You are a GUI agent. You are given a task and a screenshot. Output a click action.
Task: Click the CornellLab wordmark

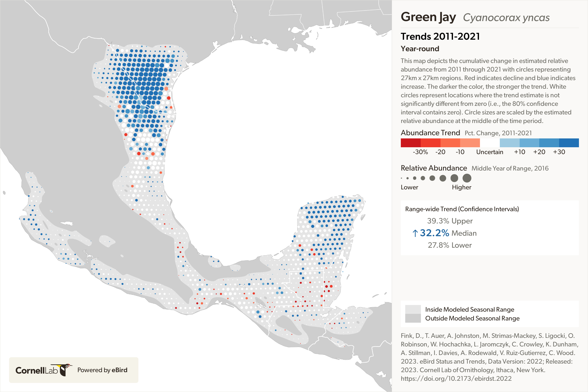[37, 370]
